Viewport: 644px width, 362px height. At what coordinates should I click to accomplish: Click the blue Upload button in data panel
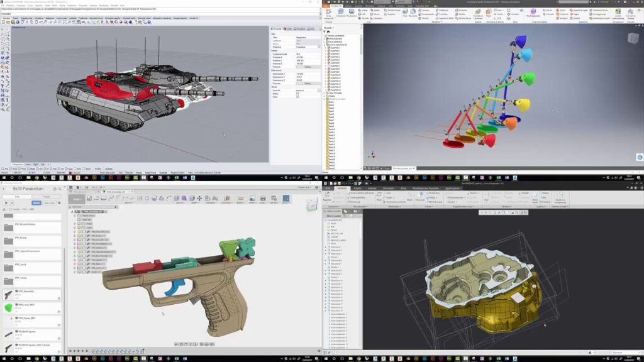36,203
